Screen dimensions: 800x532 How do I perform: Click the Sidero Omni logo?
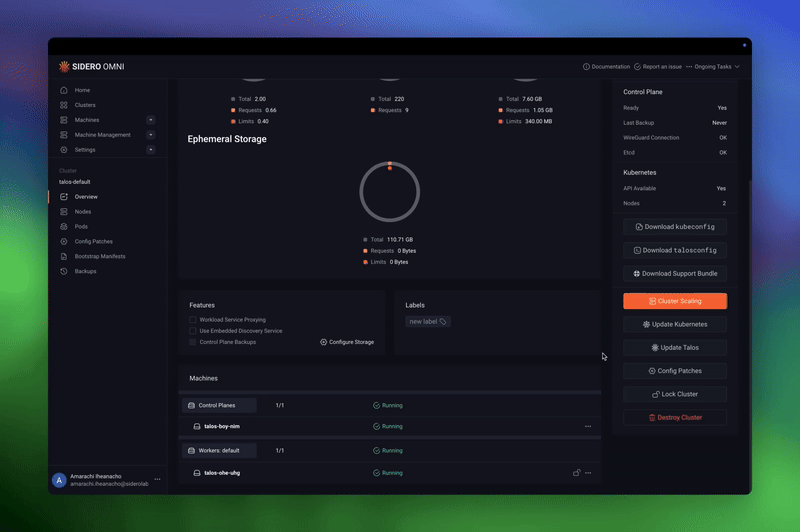(x=91, y=67)
